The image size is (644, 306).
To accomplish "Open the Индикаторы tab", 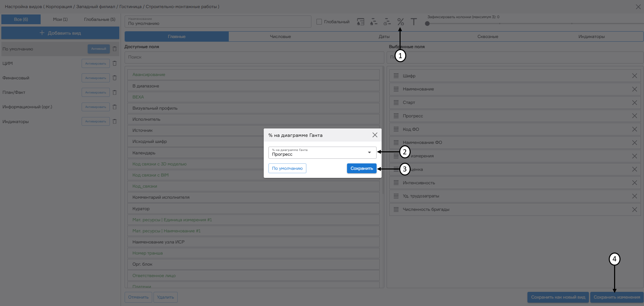I will click(x=591, y=37).
